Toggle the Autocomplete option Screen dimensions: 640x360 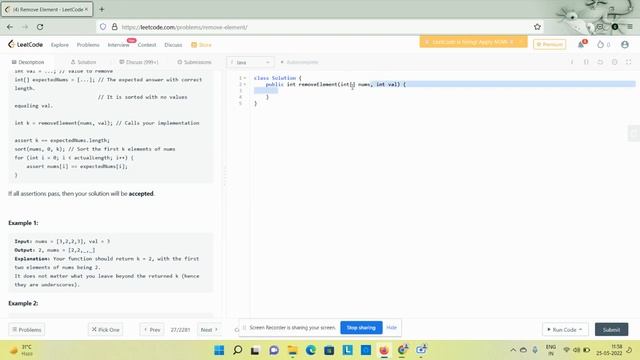point(299,62)
